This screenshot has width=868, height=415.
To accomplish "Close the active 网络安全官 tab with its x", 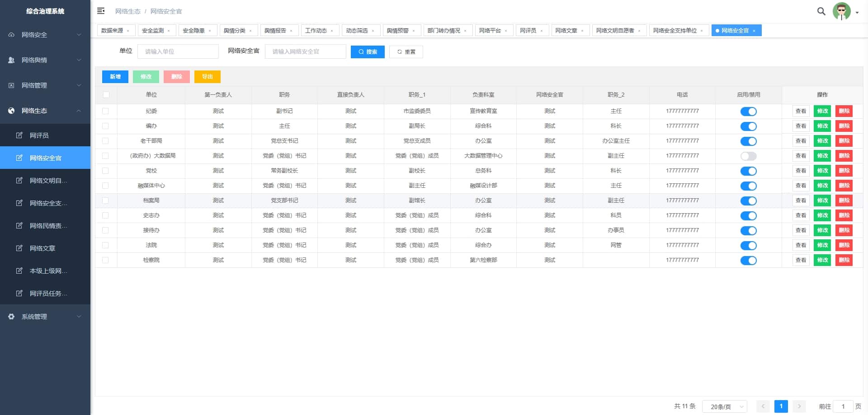I will (x=754, y=31).
